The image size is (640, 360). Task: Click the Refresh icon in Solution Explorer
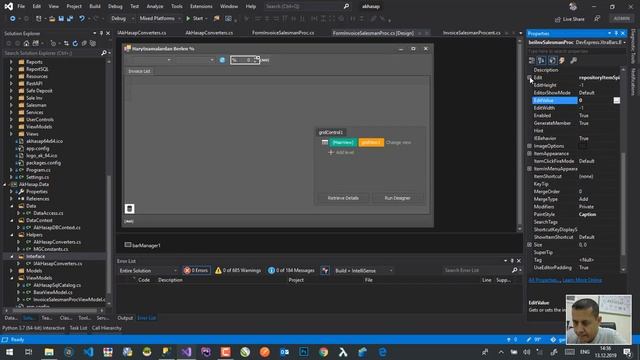(75, 43)
